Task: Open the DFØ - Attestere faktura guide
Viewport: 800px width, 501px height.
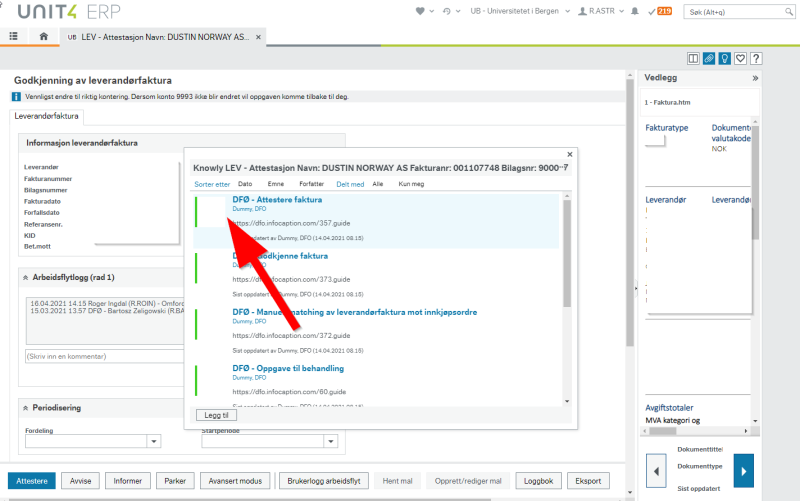Action: pos(277,199)
